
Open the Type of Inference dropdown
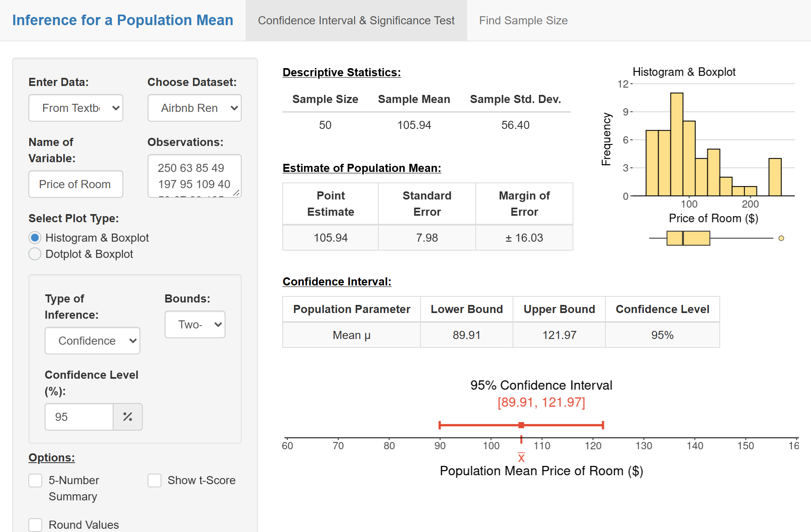(x=92, y=341)
